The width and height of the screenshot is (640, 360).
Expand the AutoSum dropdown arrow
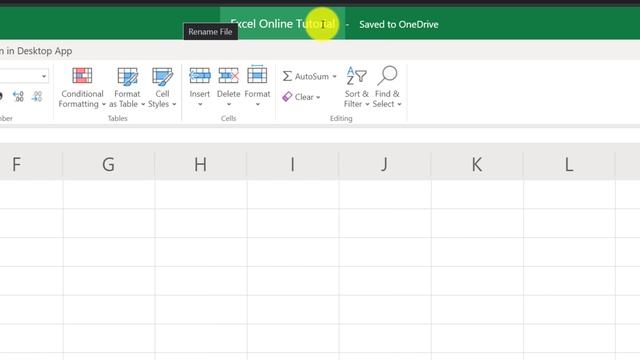tap(334, 76)
